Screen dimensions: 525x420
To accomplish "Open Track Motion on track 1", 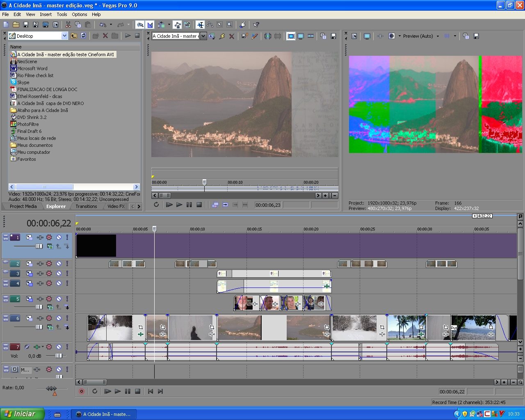I will click(30, 237).
